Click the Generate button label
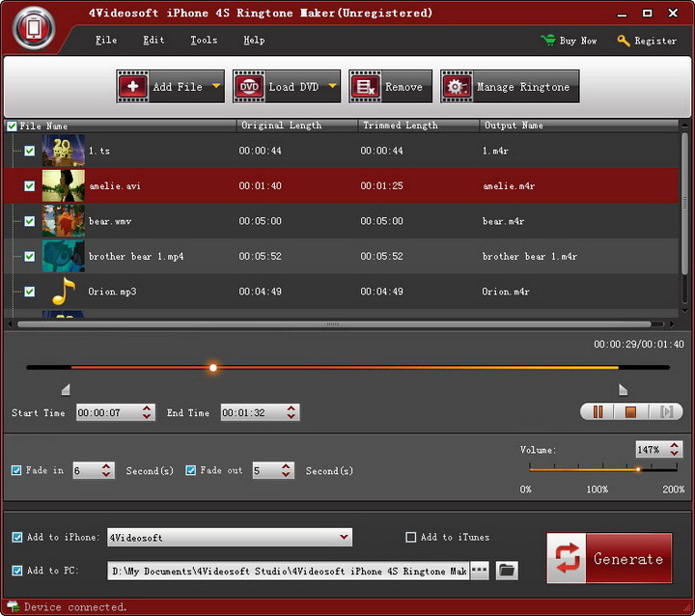This screenshot has height=616, width=695. click(628, 559)
